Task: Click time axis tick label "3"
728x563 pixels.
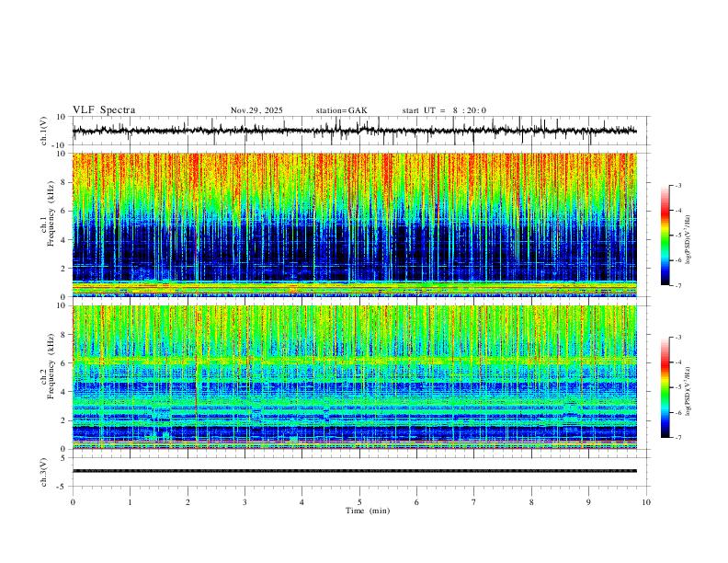Action: point(245,502)
